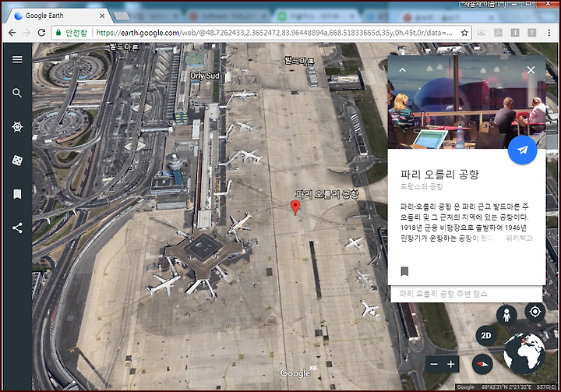
Task: Click the Orly Sud map label
Action: tap(205, 76)
